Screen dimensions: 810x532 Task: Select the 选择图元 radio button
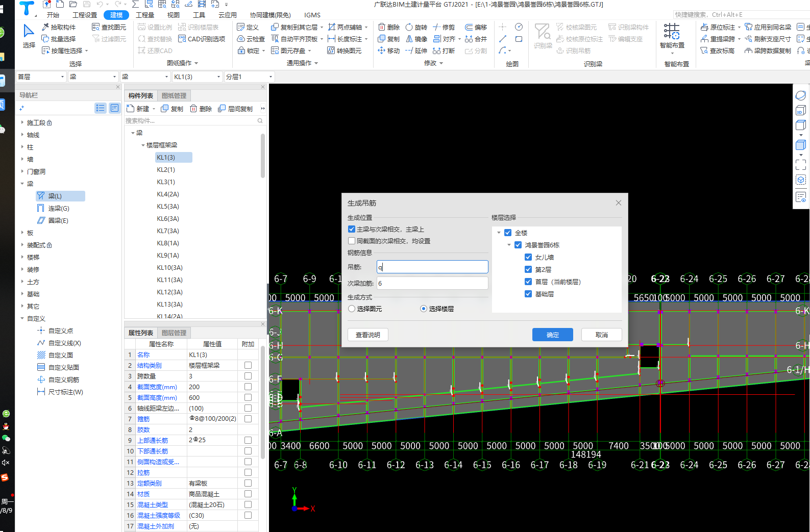click(352, 309)
